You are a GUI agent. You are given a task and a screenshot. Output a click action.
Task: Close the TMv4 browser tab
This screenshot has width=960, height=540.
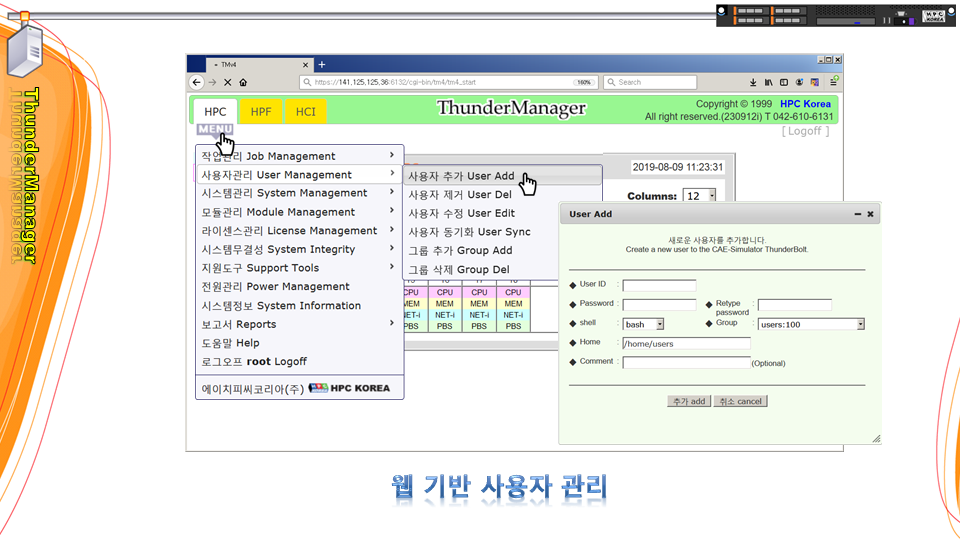click(305, 65)
